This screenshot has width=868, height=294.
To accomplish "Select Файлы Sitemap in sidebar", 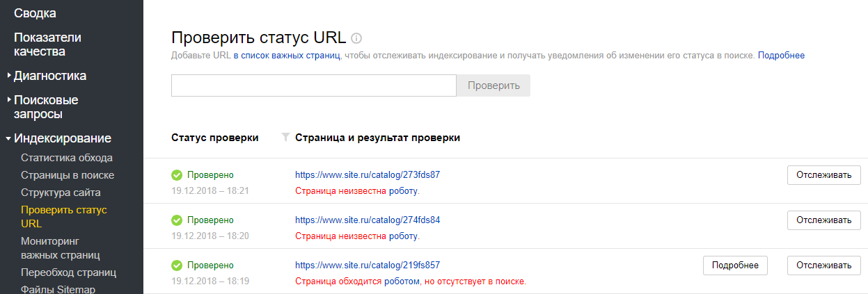I will pyautogui.click(x=58, y=289).
